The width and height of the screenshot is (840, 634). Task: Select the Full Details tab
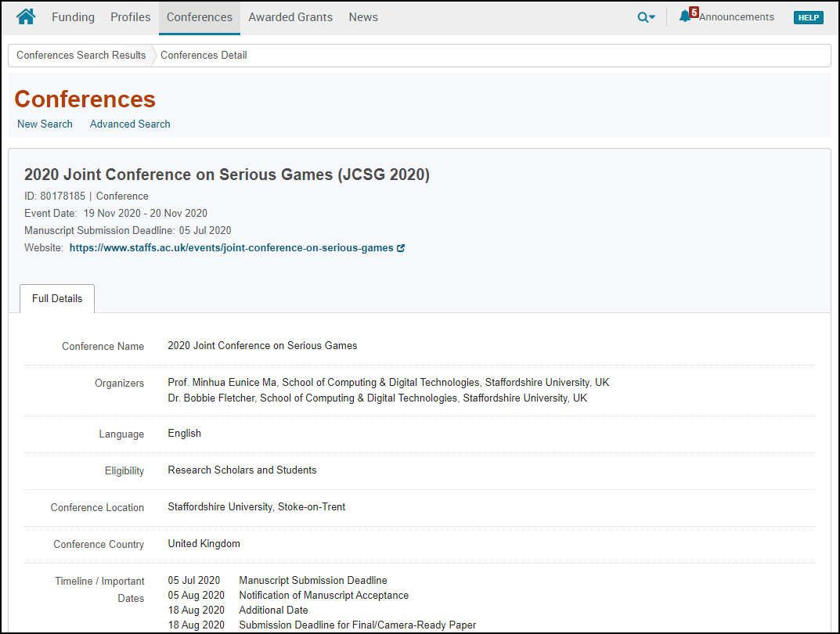click(x=57, y=298)
